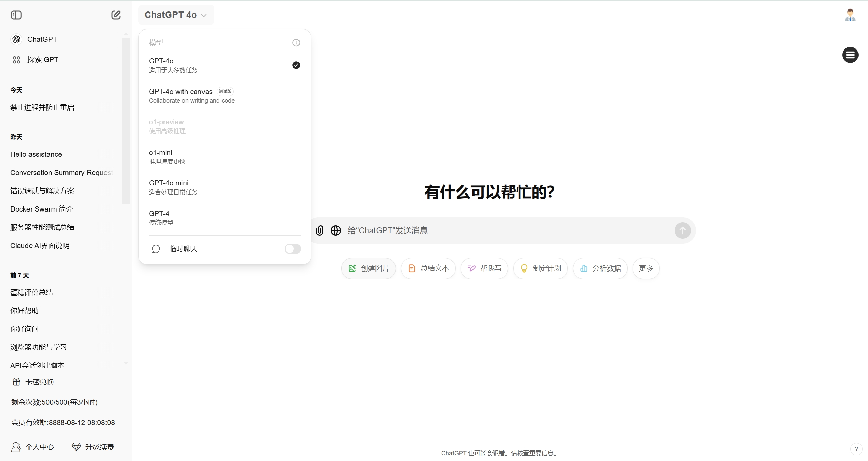The height and width of the screenshot is (461, 868).
Task: Close the ChatGPT 4o model dropdown
Action: click(176, 15)
